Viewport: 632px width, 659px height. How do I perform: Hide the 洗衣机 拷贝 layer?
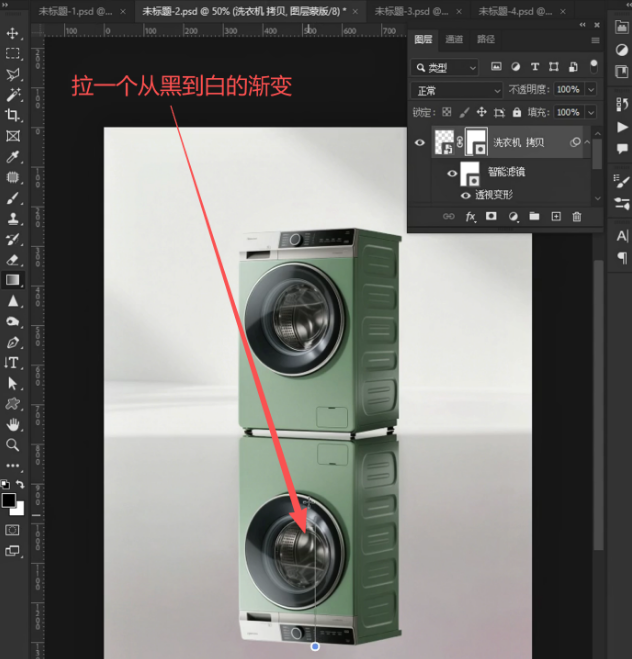(419, 142)
